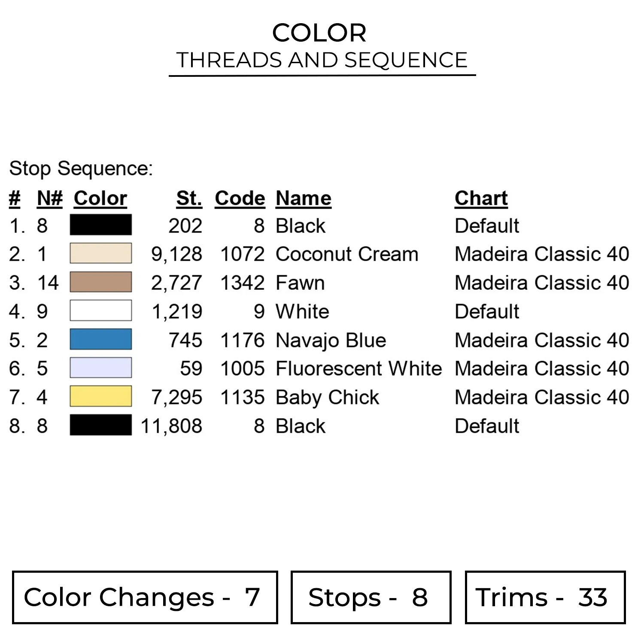Image resolution: width=644 pixels, height=644 pixels.
Task: Click the 11,808 stitch count value
Action: pos(172,426)
